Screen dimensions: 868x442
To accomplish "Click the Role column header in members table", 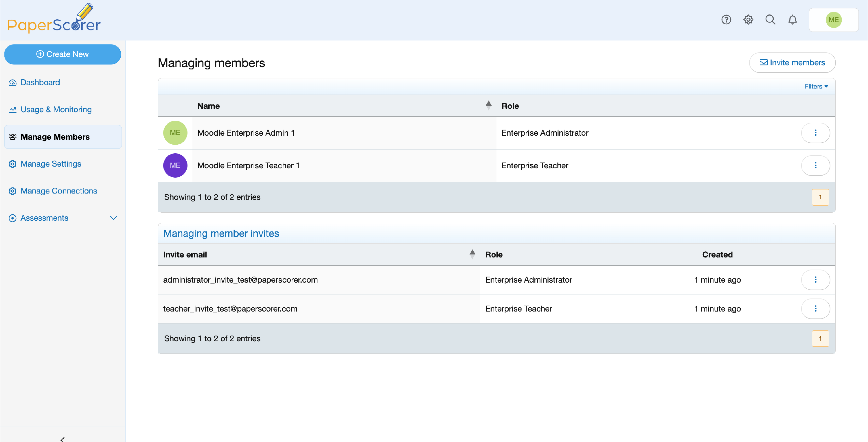I will 510,106.
